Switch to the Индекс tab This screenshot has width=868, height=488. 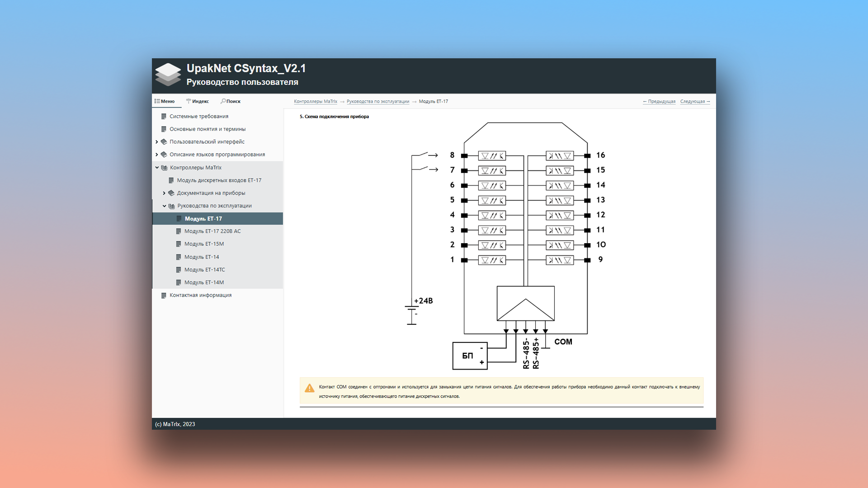198,101
